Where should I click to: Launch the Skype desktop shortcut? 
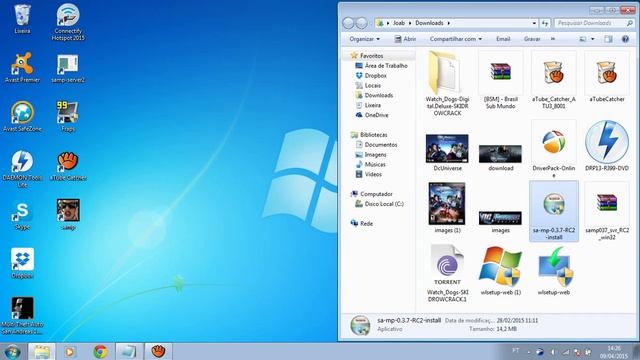(x=22, y=215)
